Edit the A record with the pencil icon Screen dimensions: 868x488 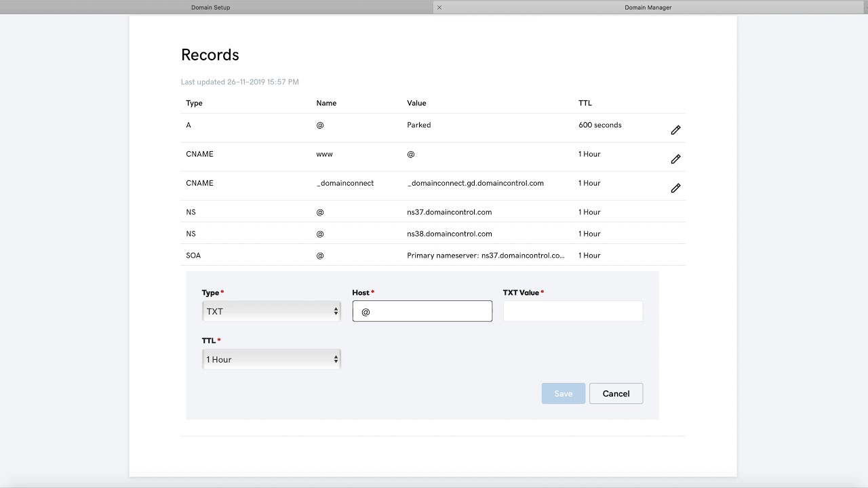point(675,130)
